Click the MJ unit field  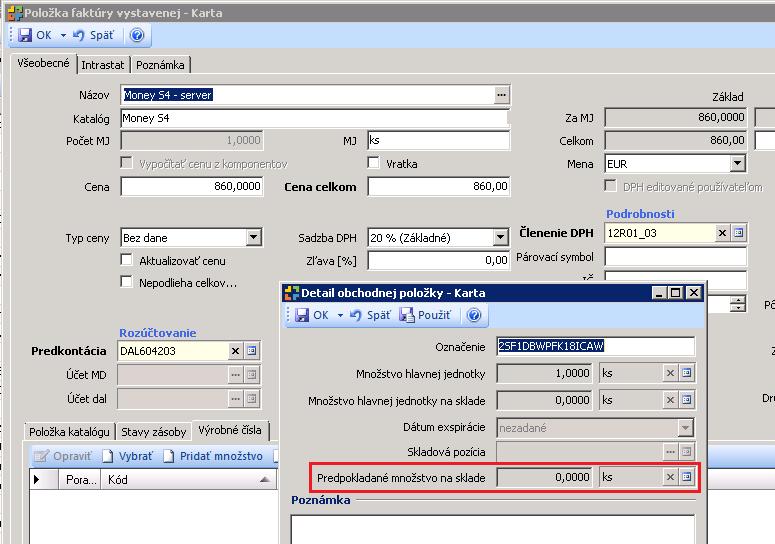(438, 140)
